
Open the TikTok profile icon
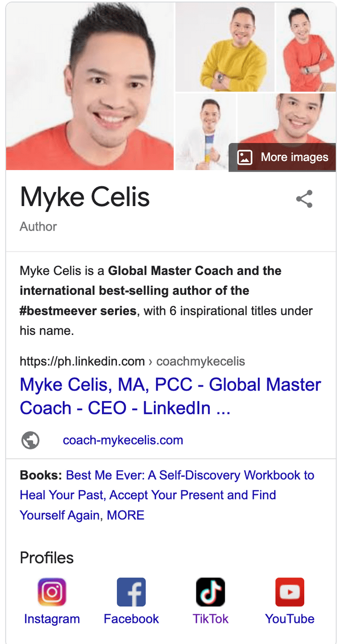[210, 592]
